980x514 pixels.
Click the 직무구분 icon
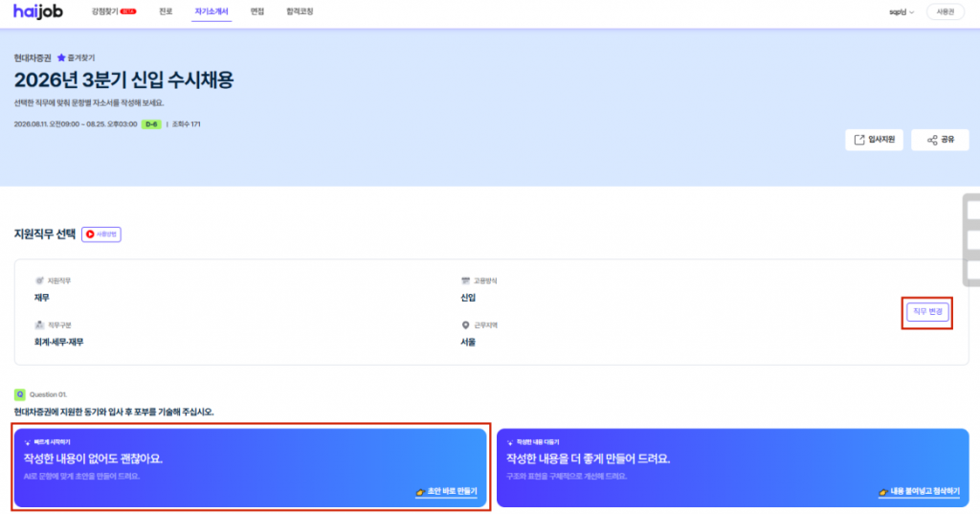[x=39, y=325]
